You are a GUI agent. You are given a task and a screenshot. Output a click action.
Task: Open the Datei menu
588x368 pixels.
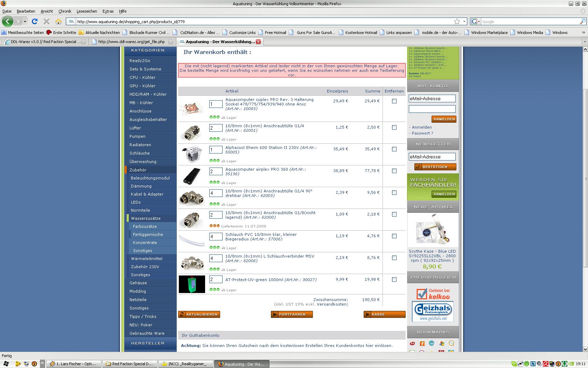coord(7,11)
